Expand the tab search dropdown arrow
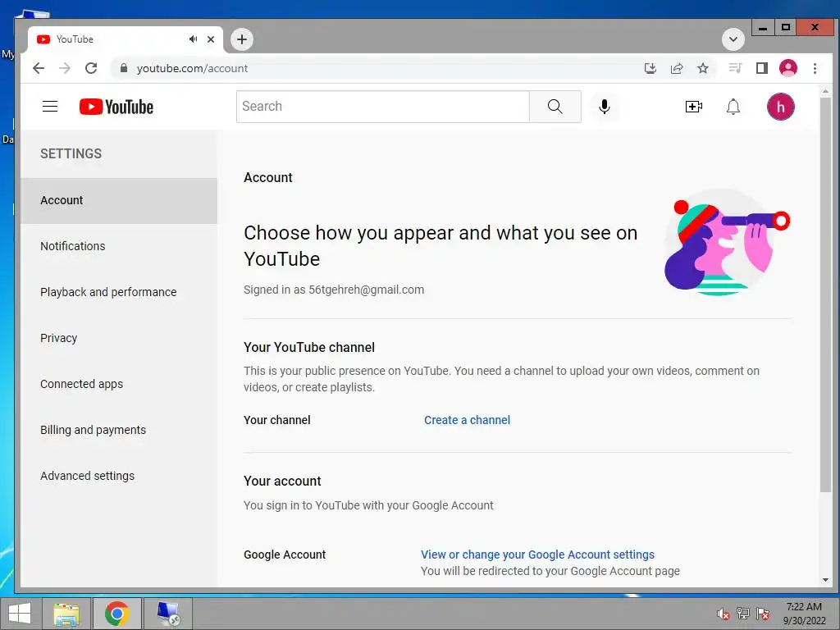Viewport: 840px width, 630px height. [733, 39]
